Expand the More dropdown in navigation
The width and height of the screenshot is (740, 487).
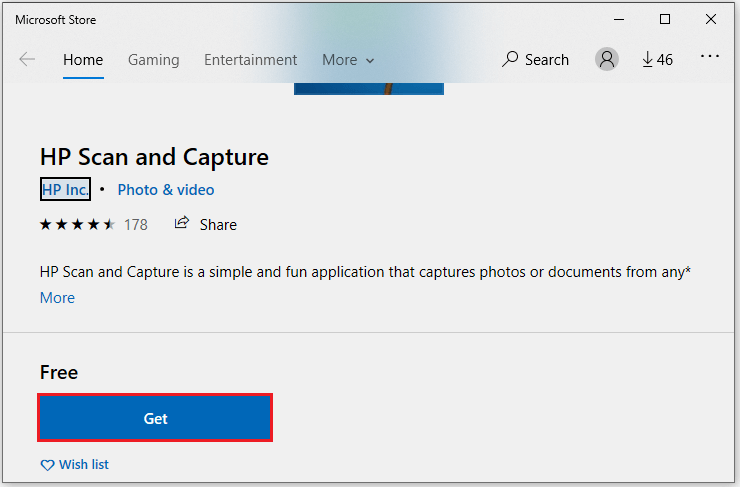348,60
